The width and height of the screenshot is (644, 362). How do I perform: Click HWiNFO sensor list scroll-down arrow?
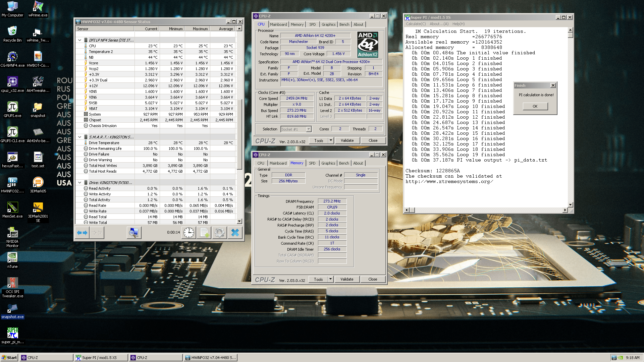coord(239,221)
